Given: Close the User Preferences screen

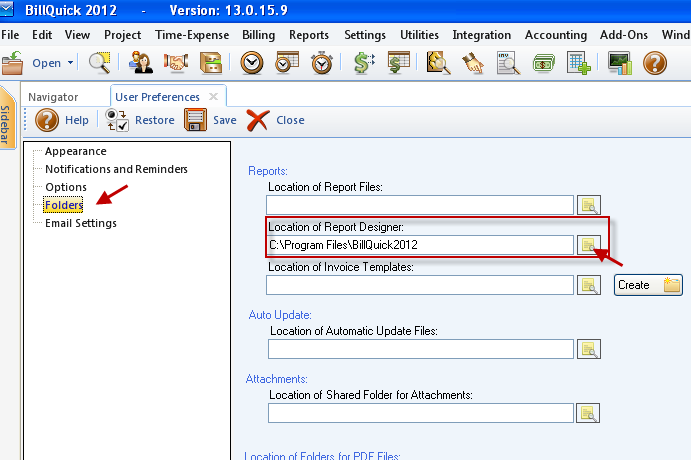Looking at the screenshot, I should click(275, 120).
